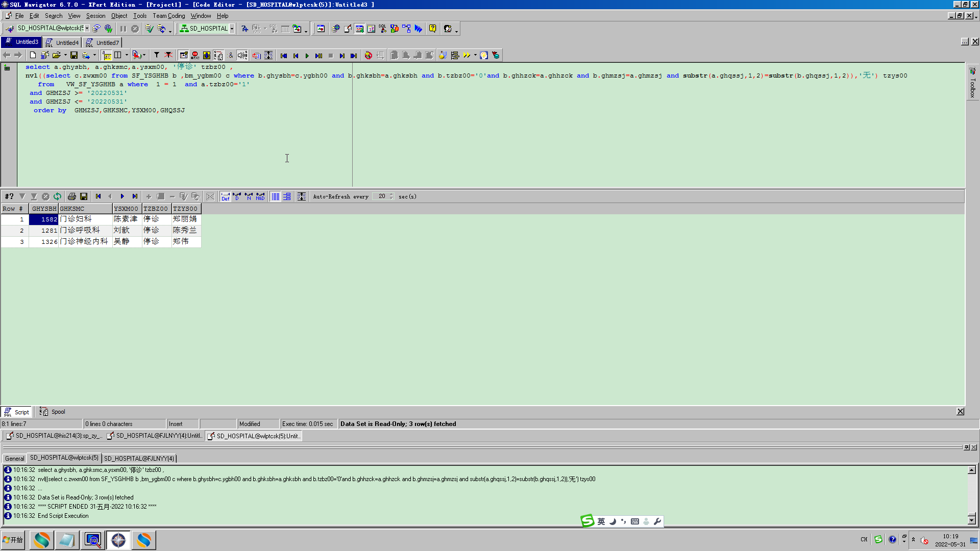The width and height of the screenshot is (980, 551).
Task: Toggle the Def column width mode
Action: coord(225,196)
